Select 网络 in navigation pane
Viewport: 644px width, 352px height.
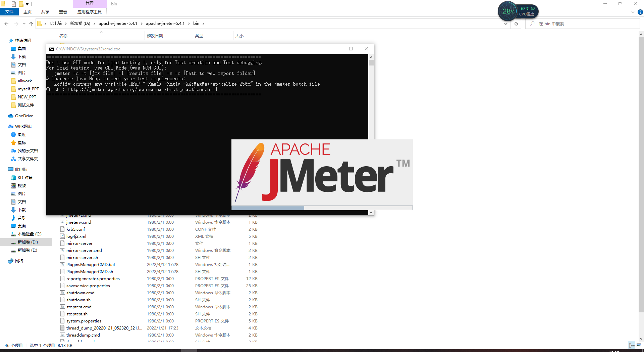click(x=19, y=261)
